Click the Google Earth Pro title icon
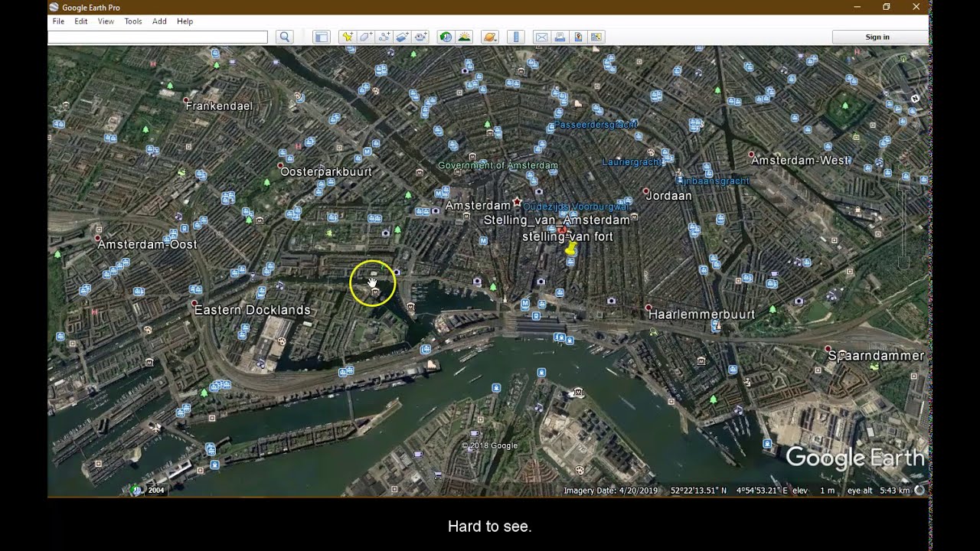The height and width of the screenshot is (551, 980). coord(54,7)
